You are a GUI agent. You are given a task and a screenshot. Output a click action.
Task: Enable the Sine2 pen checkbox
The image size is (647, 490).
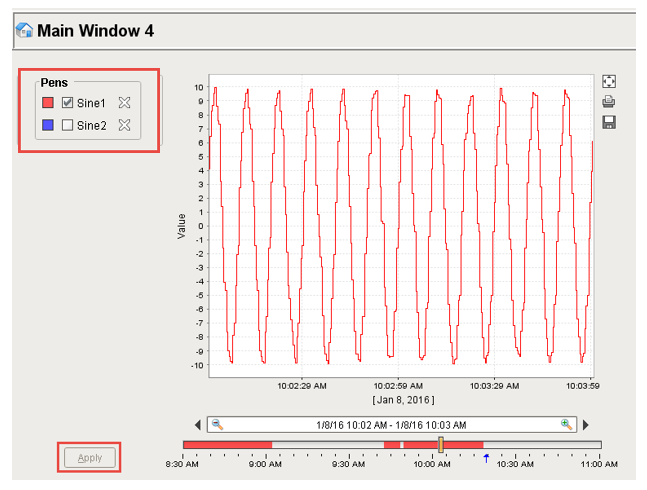pos(67,125)
